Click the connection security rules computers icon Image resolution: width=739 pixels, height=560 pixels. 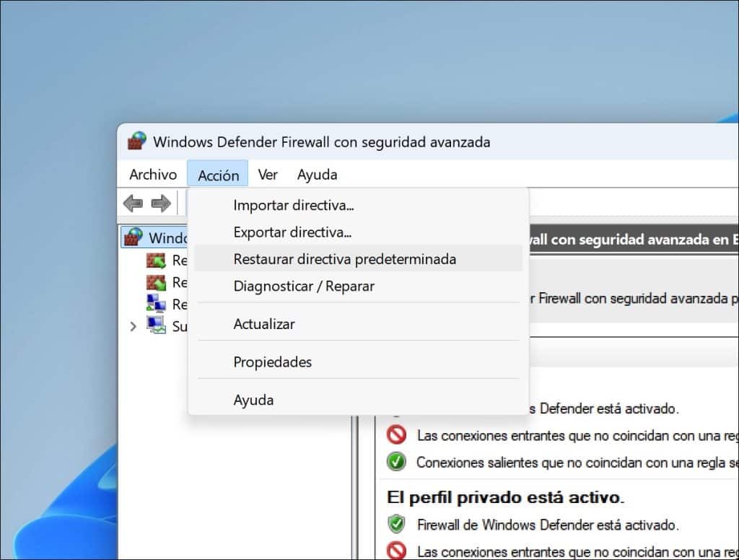pyautogui.click(x=156, y=304)
